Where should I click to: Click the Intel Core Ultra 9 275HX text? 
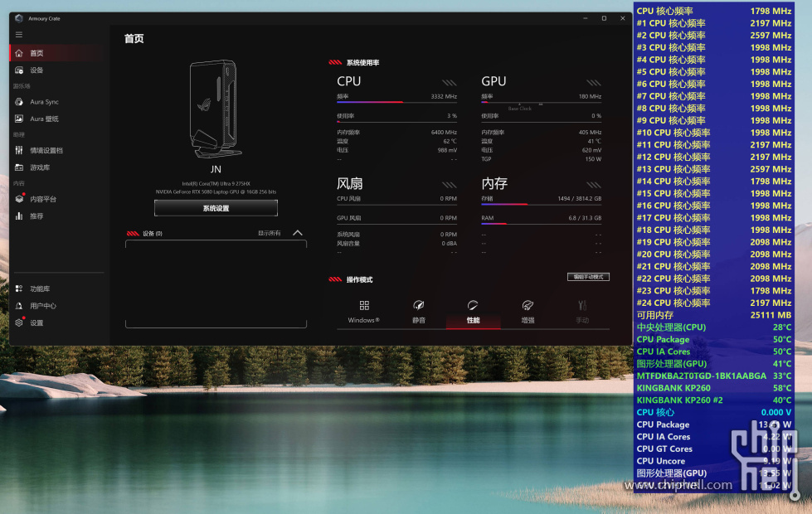click(x=216, y=184)
